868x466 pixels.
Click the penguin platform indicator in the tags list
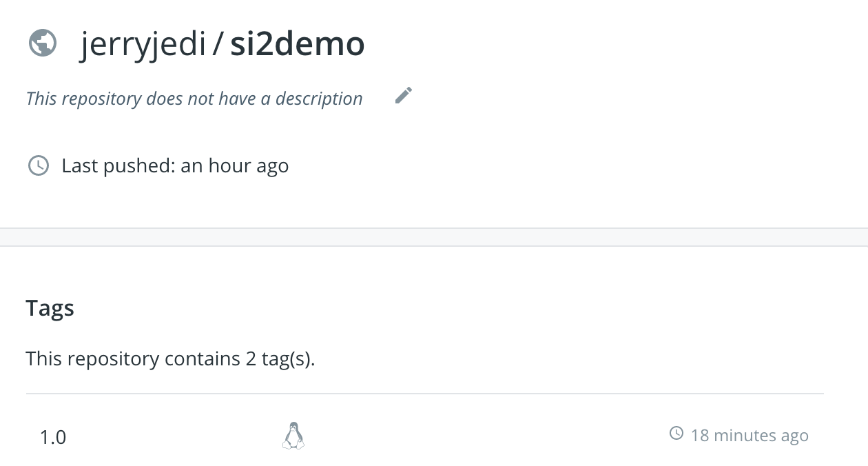point(293,435)
